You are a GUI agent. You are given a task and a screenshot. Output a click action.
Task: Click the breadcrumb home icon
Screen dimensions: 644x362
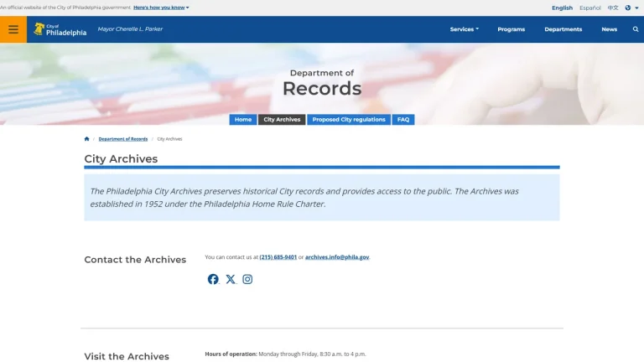pos(86,139)
